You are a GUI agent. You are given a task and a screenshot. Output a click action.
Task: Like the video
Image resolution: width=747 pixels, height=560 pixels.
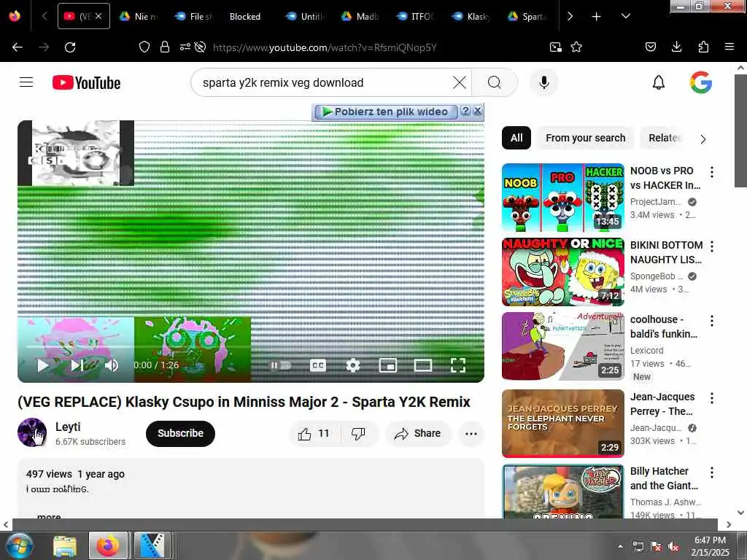[x=314, y=433]
